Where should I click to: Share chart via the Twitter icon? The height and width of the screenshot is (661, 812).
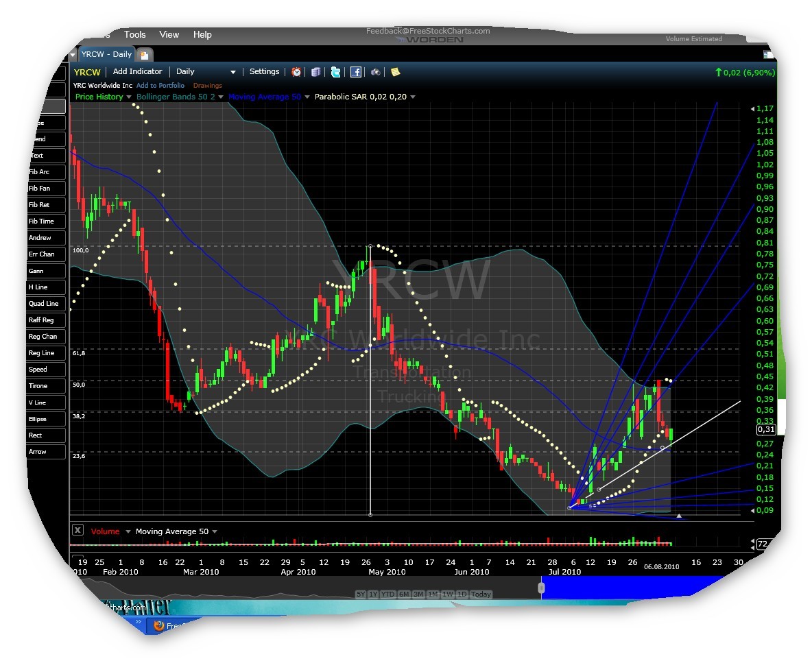[x=335, y=72]
